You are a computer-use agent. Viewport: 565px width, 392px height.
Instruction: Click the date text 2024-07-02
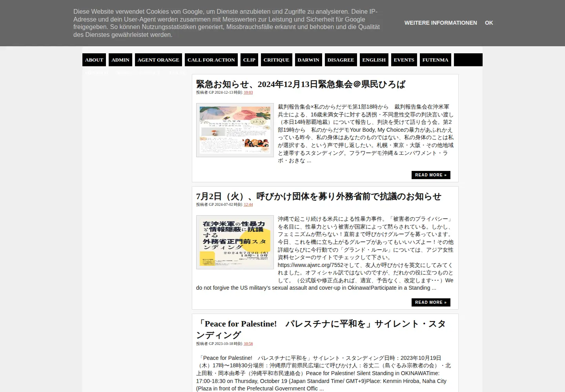pos(224,205)
